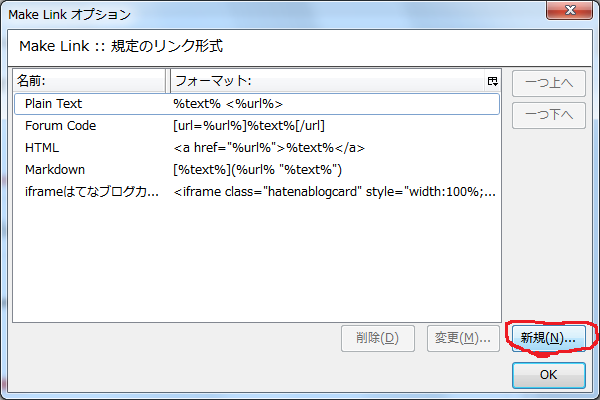Select the HTML entry in the list
Image resolution: width=600 pixels, height=400 pixels.
tap(42, 147)
